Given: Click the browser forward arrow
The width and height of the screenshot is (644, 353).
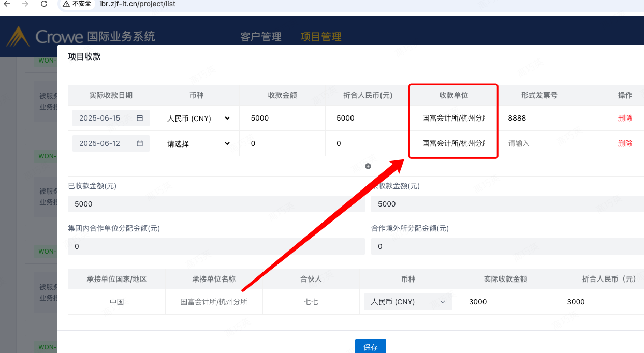Looking at the screenshot, I should click(x=25, y=4).
